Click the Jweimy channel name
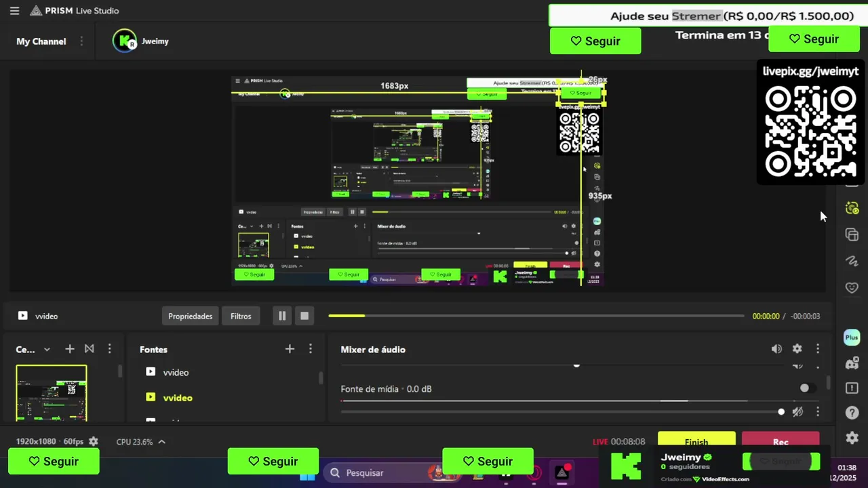868x488 pixels. (x=155, y=41)
